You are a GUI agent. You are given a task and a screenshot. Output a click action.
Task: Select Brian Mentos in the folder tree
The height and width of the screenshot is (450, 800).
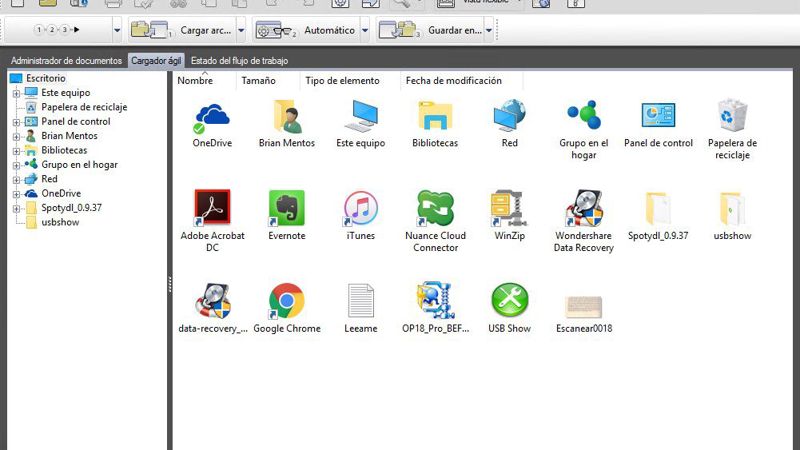[x=69, y=136]
